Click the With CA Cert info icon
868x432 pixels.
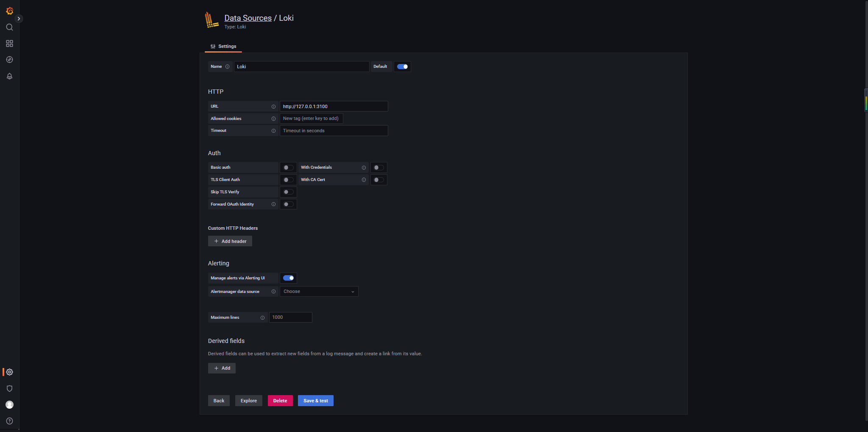pos(364,180)
